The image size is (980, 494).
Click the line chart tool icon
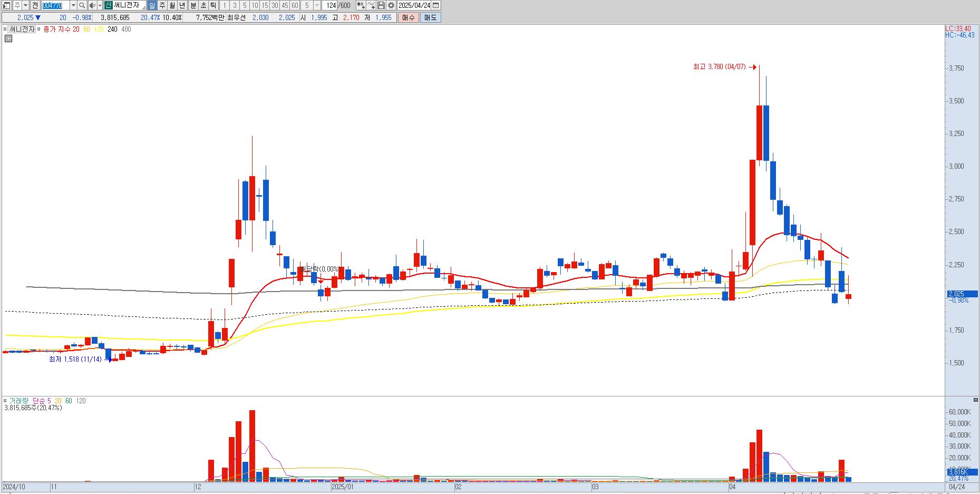pos(371,5)
